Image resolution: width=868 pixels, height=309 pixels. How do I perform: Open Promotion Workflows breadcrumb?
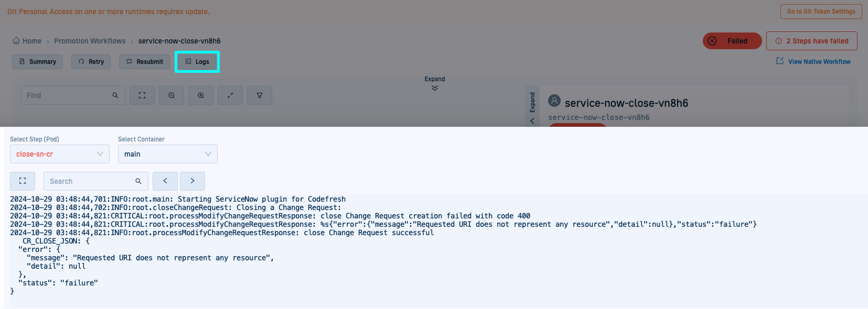pyautogui.click(x=90, y=41)
